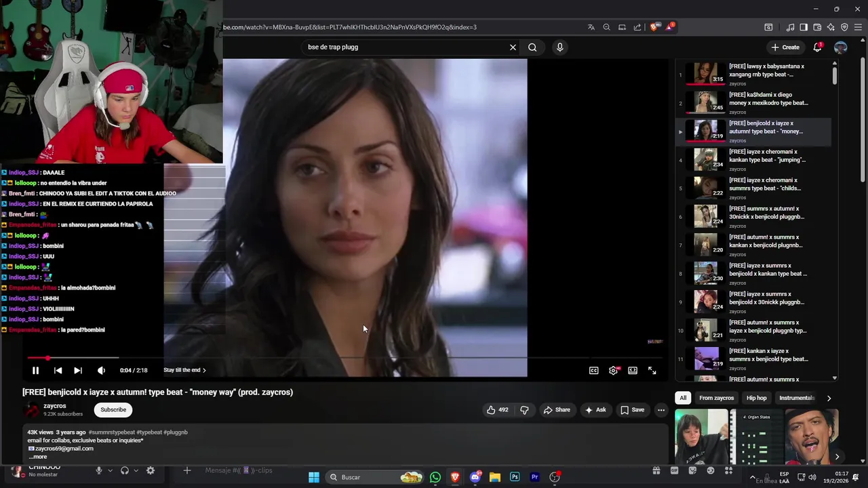This screenshot has height=488, width=868.
Task: Select the 'From zaycros' filter chip
Action: pos(716,398)
